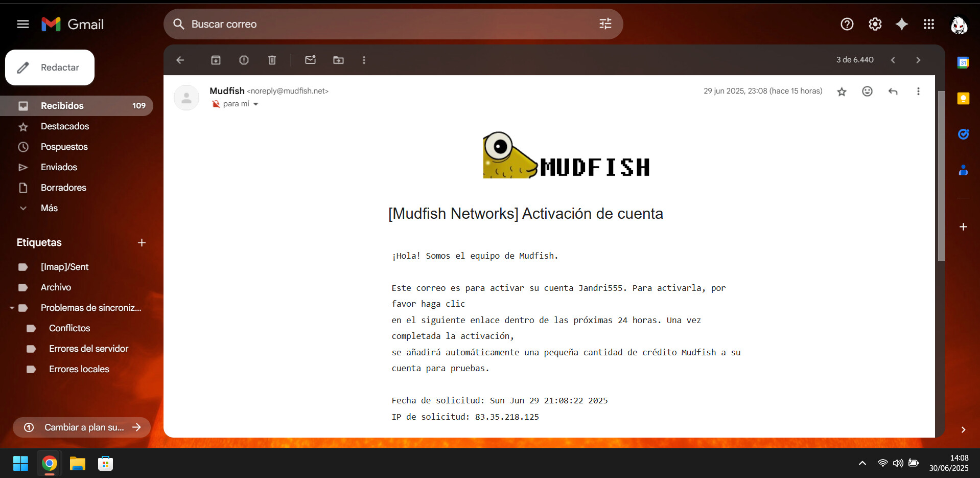Viewport: 980px width, 478px height.
Task: Open File Explorer from taskbar
Action: tap(78, 464)
